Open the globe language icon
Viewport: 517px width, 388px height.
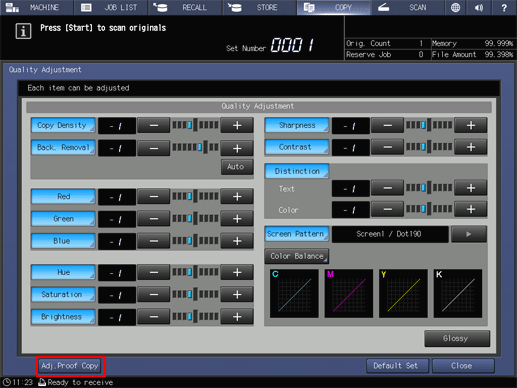[x=455, y=7]
